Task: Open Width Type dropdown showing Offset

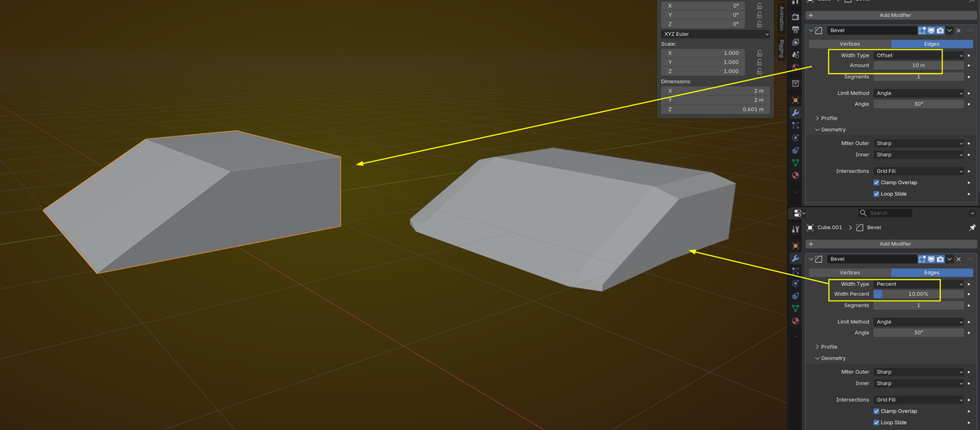Action: [x=919, y=55]
